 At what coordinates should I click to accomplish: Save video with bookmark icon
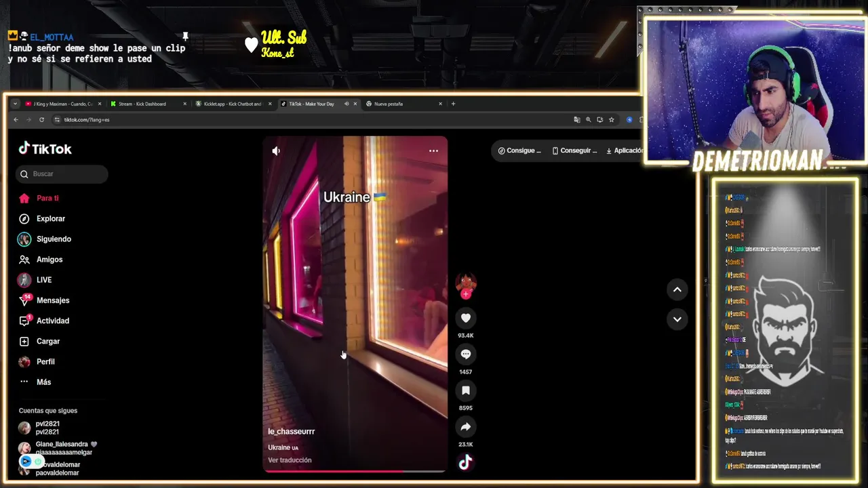click(466, 390)
